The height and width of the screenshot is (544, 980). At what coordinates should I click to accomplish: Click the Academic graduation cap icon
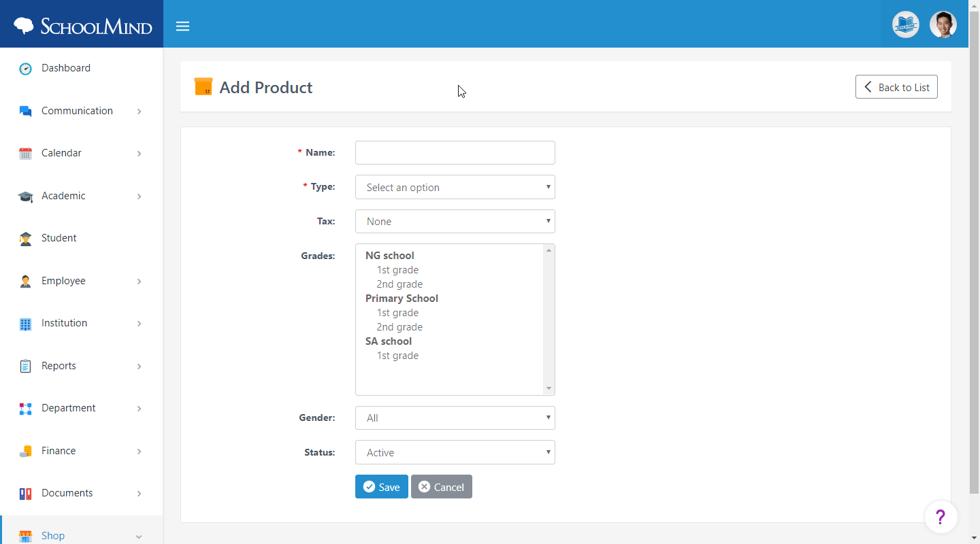[x=25, y=196]
